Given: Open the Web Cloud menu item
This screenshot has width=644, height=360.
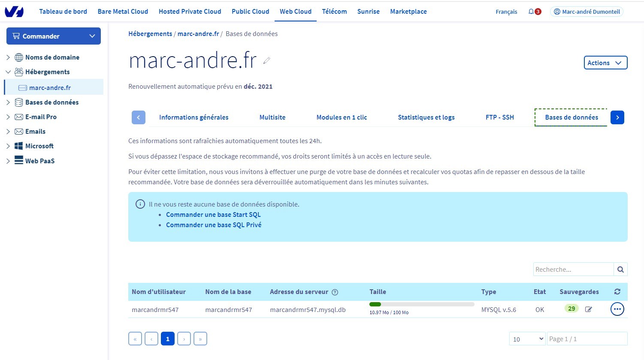Looking at the screenshot, I should [x=296, y=12].
